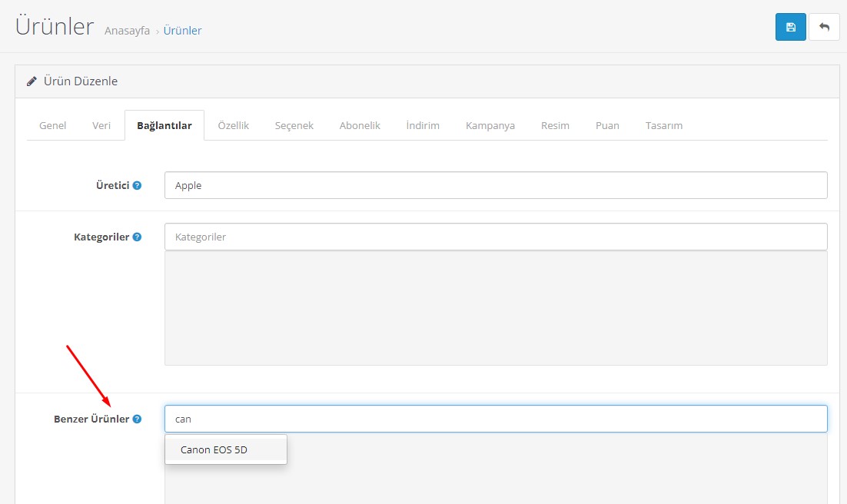847x504 pixels.
Task: Switch to the Puan tab
Action: coord(607,125)
